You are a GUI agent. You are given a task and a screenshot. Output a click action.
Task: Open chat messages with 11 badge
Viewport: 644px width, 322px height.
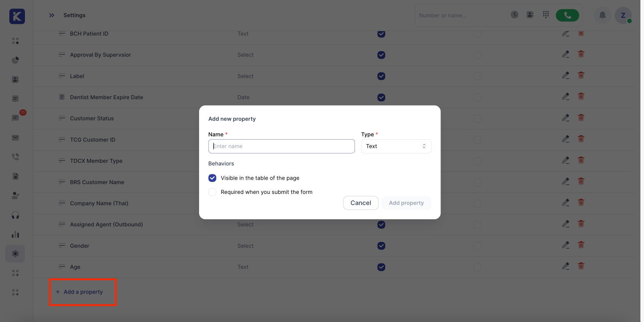point(15,118)
